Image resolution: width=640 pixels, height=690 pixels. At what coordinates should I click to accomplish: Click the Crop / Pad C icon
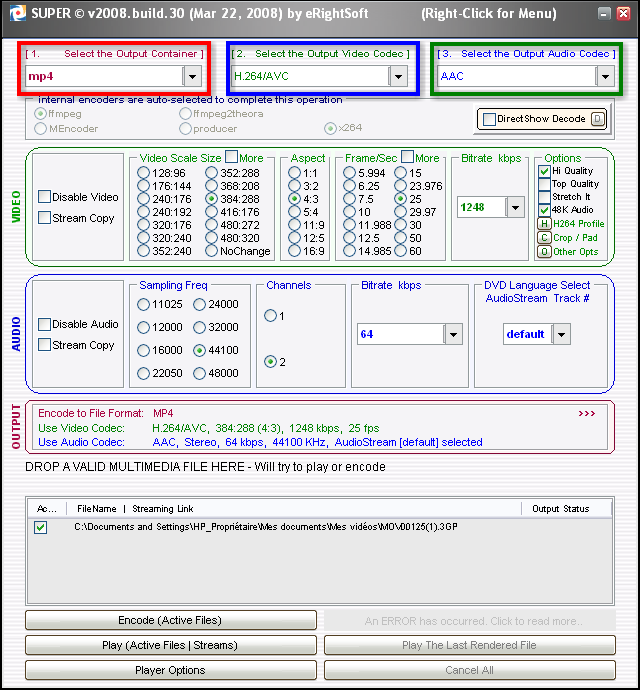click(544, 238)
